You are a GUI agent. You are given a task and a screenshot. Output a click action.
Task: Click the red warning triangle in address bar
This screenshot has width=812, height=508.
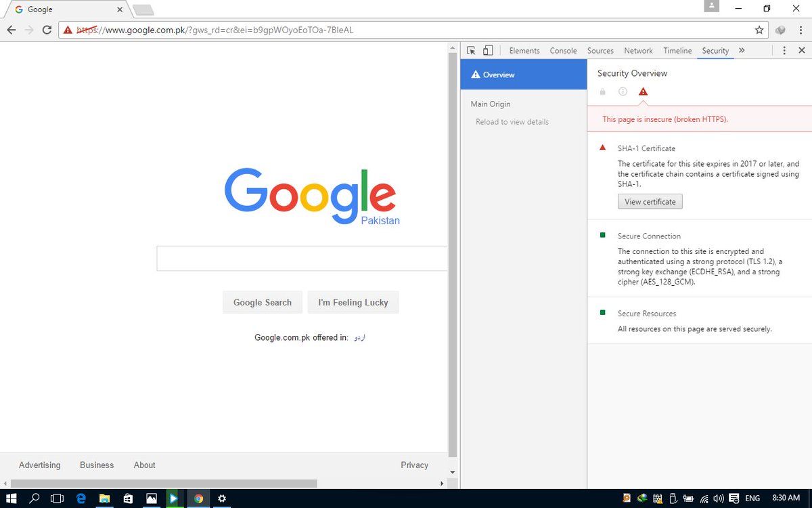point(68,30)
